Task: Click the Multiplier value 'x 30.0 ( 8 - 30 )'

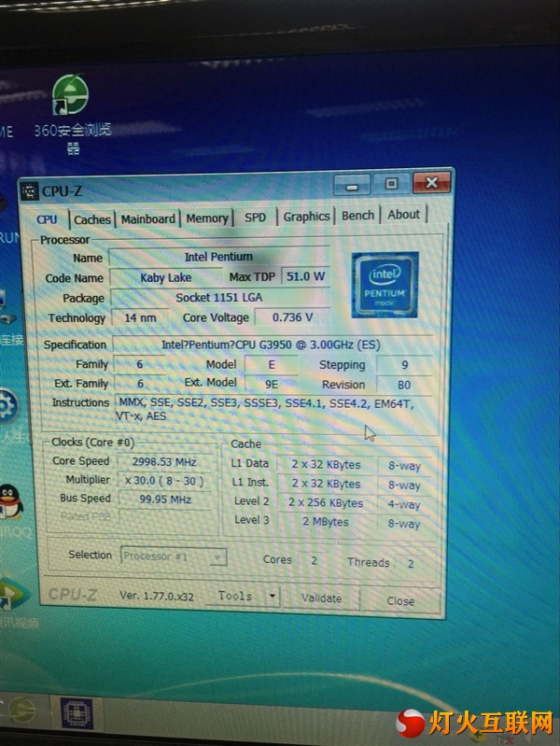Action: 164,481
